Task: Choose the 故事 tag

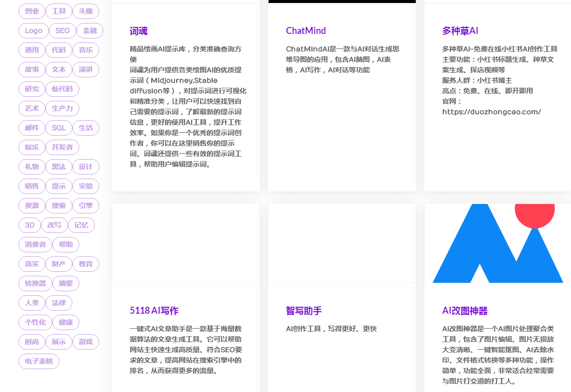Action: tap(31, 69)
